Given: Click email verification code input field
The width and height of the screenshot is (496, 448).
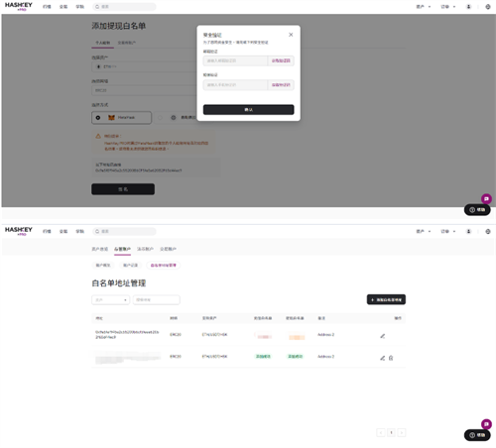Looking at the screenshot, I should pos(235,60).
